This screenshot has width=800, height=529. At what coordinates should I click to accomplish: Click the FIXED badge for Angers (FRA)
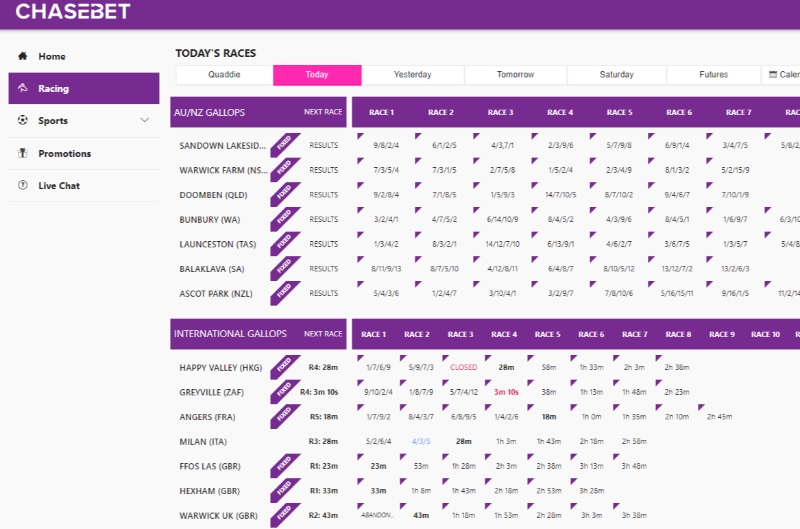(285, 417)
